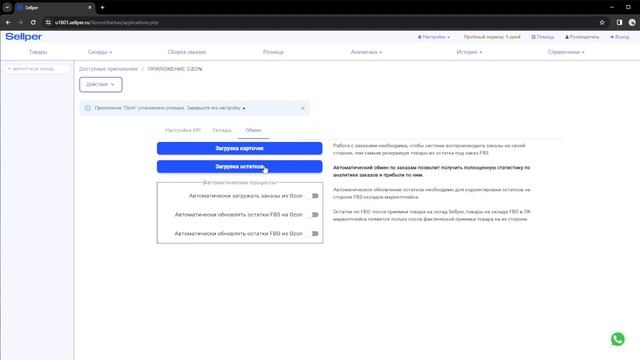Click the trial period notice
This screenshot has height=360, width=640.
(x=492, y=37)
